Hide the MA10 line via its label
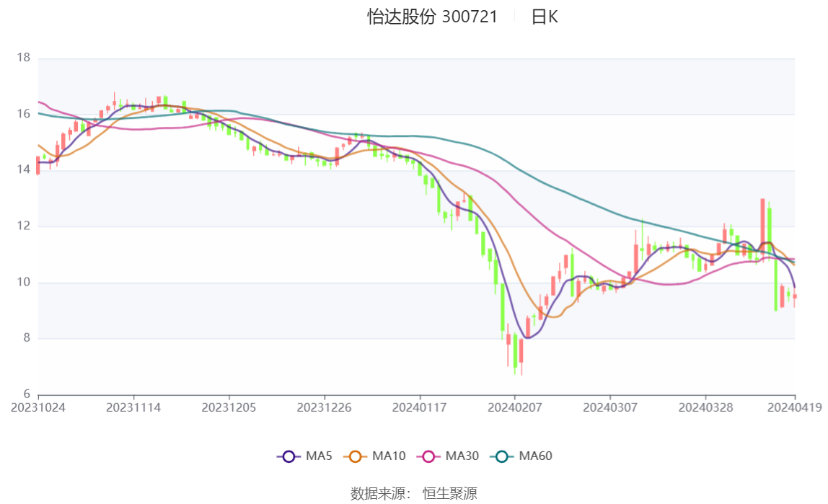Image resolution: width=828 pixels, height=504 pixels. (x=389, y=456)
